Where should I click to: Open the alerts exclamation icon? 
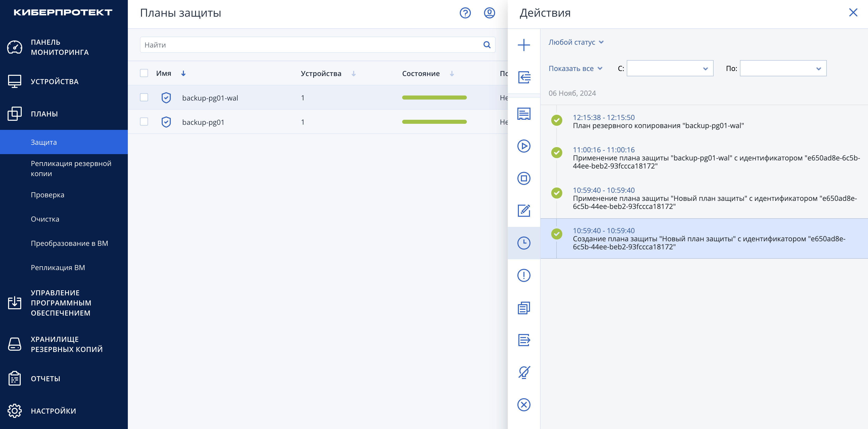pos(524,275)
